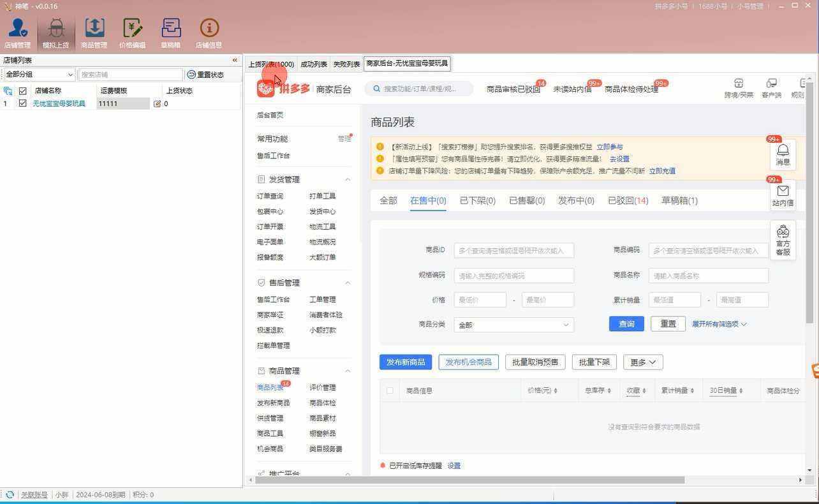Open 店铺管理 from the top toolbar

pos(17,33)
